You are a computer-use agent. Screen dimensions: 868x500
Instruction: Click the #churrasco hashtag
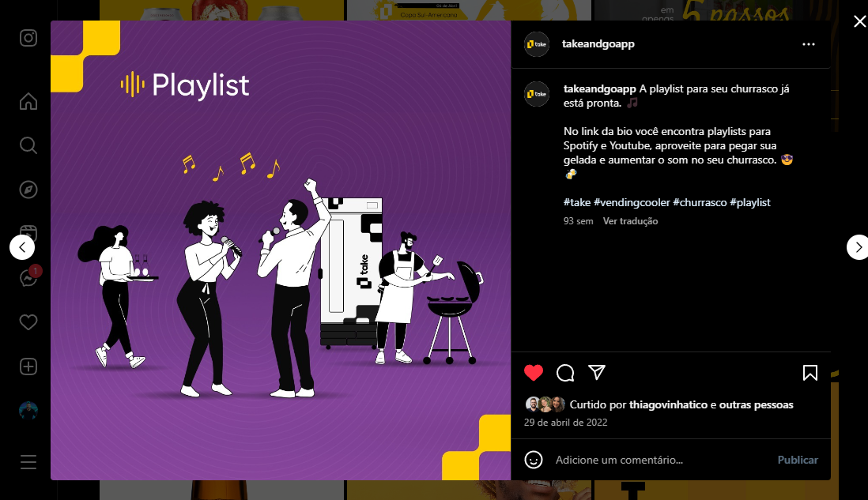point(700,202)
